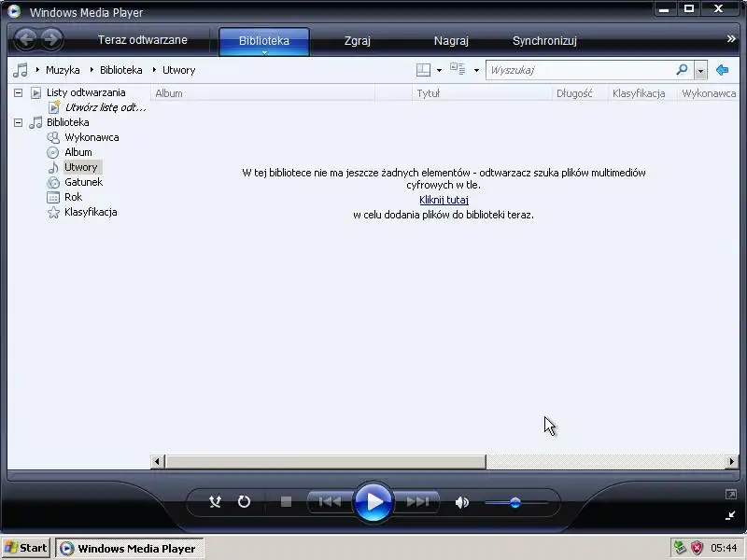Click the volume slider
747x560 pixels.
516,502
